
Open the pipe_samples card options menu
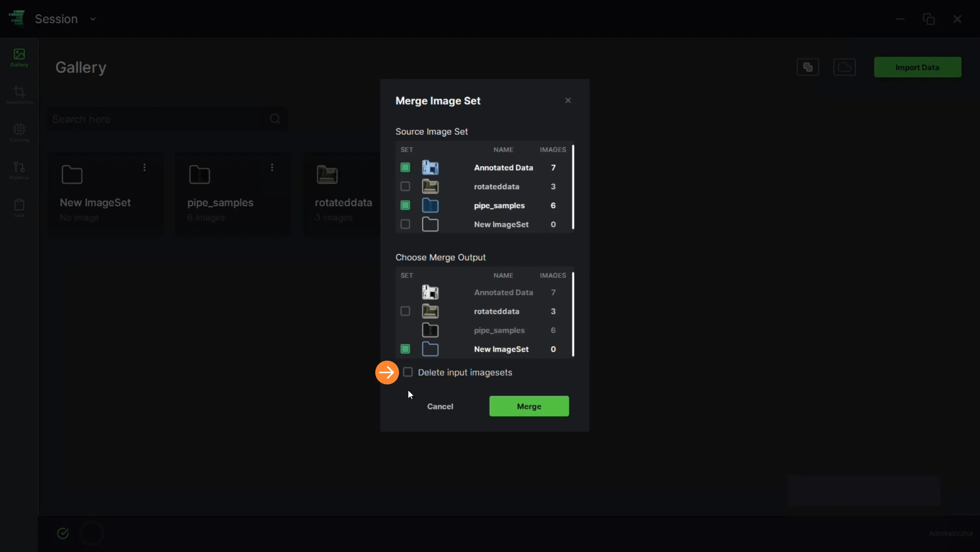(272, 167)
